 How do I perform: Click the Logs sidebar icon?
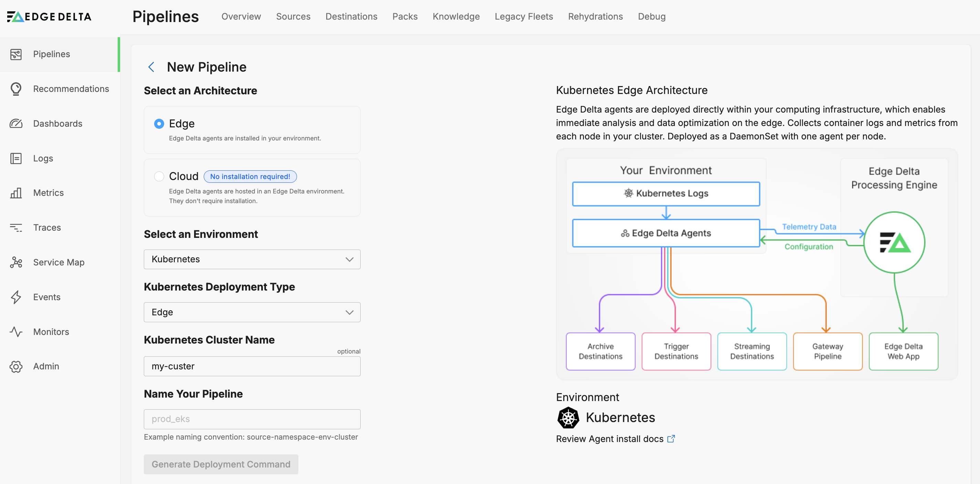(16, 158)
